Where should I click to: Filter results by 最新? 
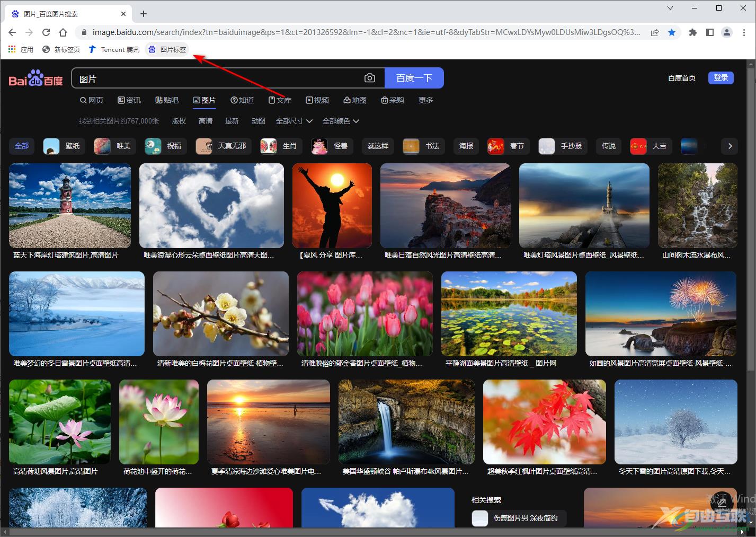click(x=232, y=121)
